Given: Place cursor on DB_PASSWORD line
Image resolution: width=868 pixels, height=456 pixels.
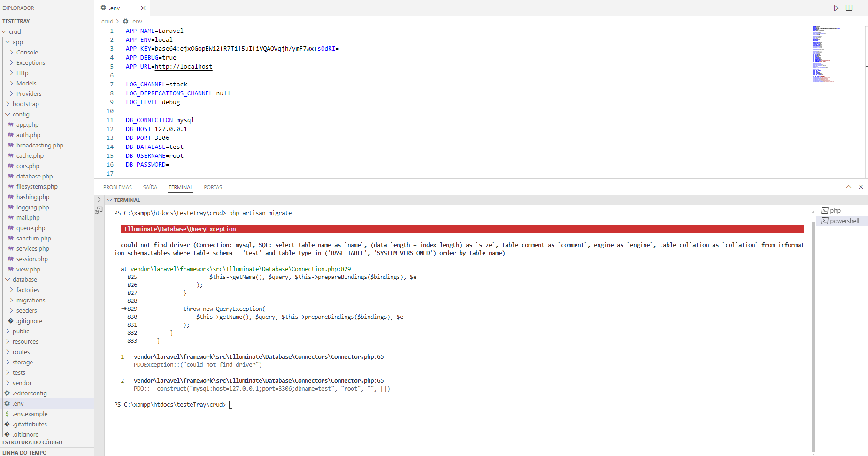Looking at the screenshot, I should [x=147, y=165].
